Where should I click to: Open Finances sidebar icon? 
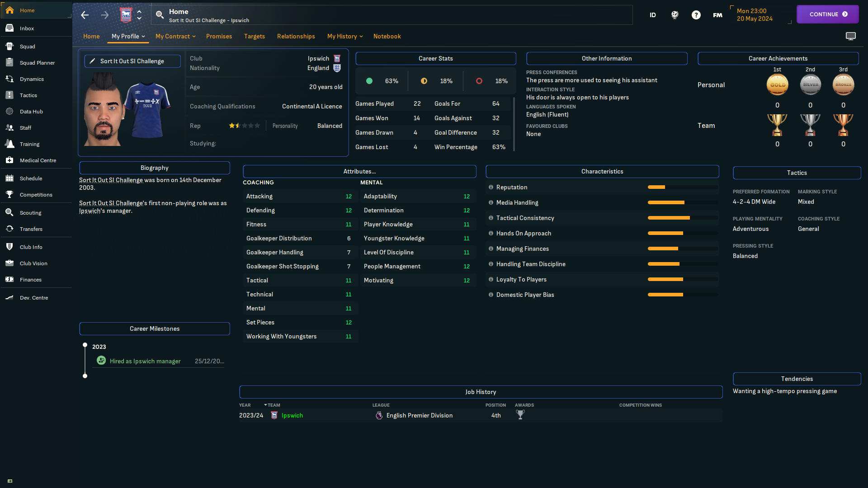(x=9, y=279)
